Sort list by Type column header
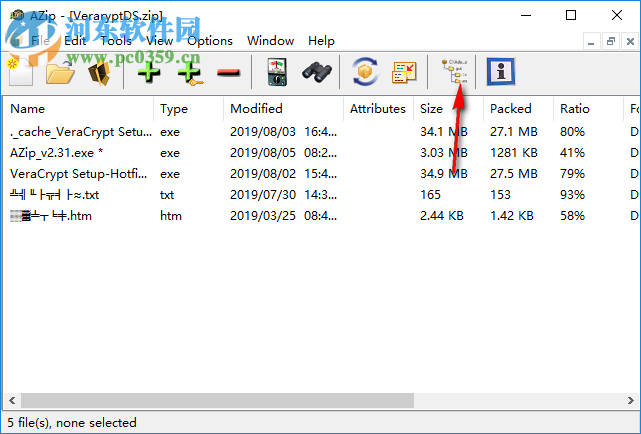This screenshot has width=641, height=434. [x=188, y=109]
